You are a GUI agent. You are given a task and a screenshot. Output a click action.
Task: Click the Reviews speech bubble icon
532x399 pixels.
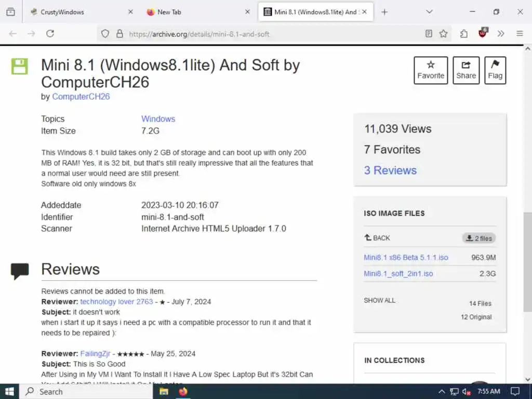[20, 271]
